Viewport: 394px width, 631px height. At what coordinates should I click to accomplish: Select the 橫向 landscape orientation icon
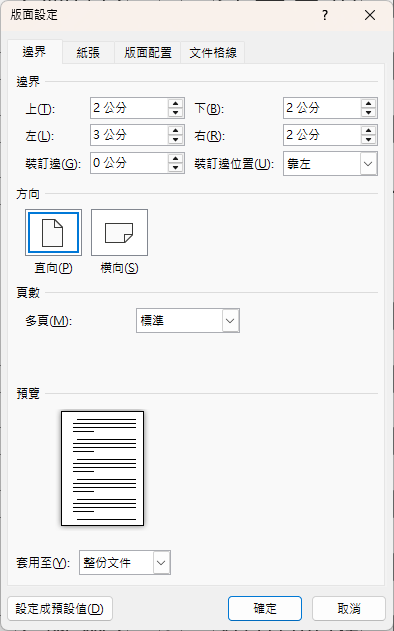pyautogui.click(x=119, y=233)
